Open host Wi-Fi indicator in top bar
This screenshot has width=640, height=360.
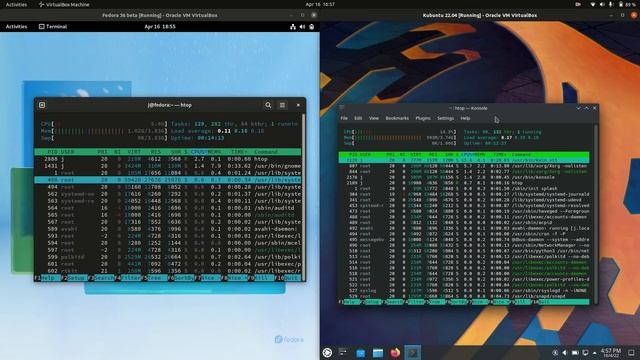(x=593, y=4)
